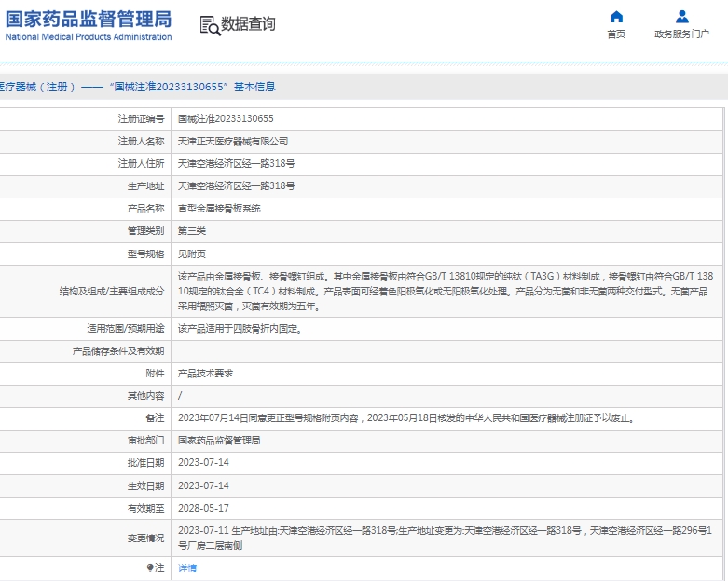728x588 pixels.
Task: Open the 详情 link
Action: coord(187,568)
